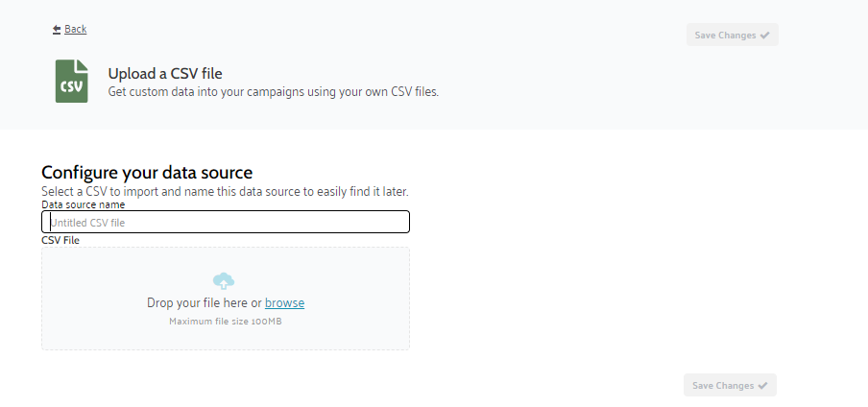Click "Maximum file size 100MB" text
The height and width of the screenshot is (407, 868).
coord(226,322)
